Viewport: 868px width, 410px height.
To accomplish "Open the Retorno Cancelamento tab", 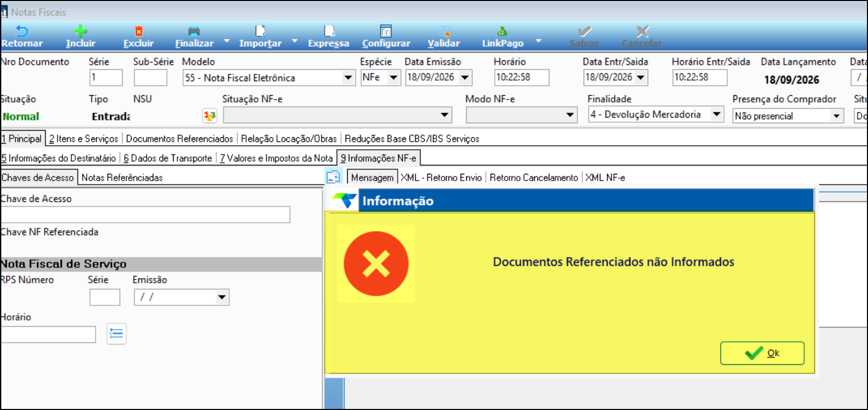I will (x=534, y=177).
